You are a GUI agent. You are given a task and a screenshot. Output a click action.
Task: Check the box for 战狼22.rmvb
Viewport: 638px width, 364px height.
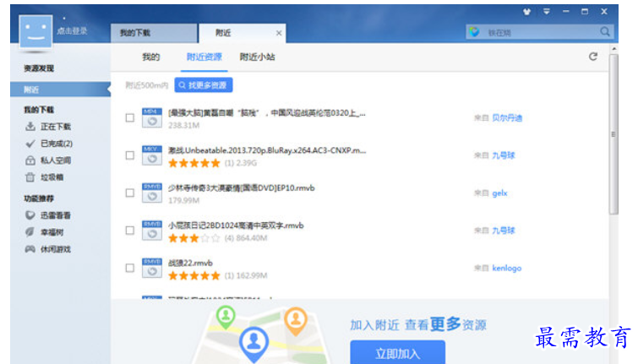coord(130,268)
